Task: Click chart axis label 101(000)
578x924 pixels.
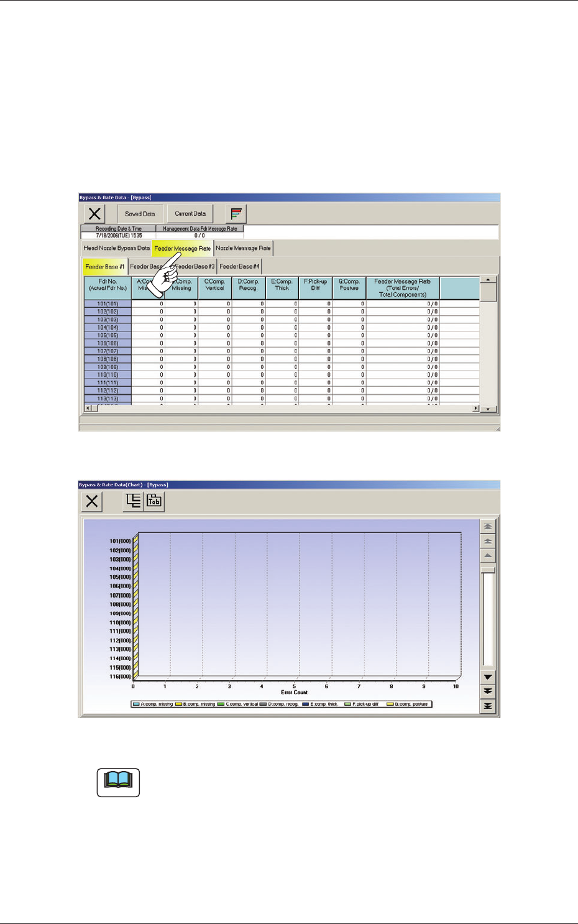Action: (x=120, y=541)
